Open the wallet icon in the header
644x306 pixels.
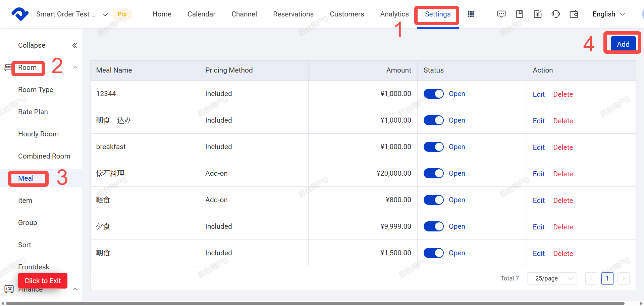tap(574, 14)
